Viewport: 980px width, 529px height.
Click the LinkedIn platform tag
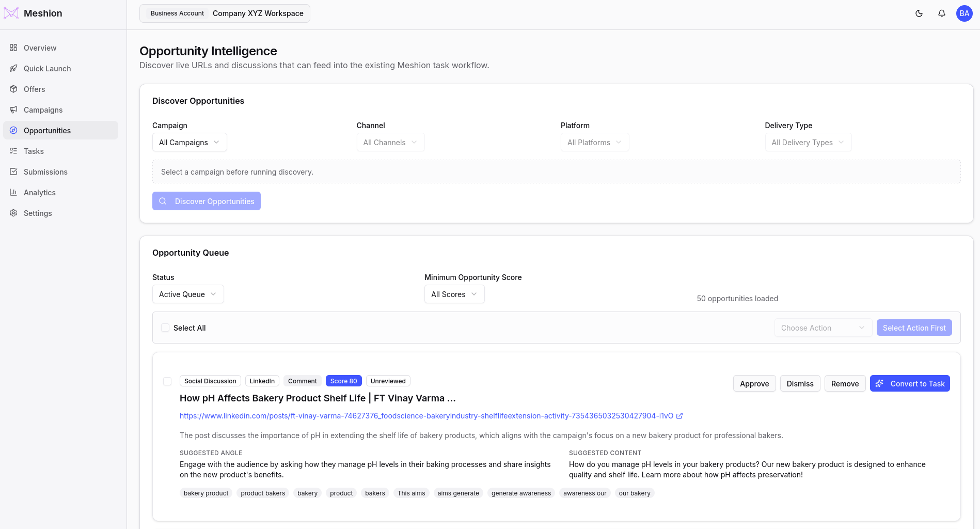pyautogui.click(x=262, y=381)
